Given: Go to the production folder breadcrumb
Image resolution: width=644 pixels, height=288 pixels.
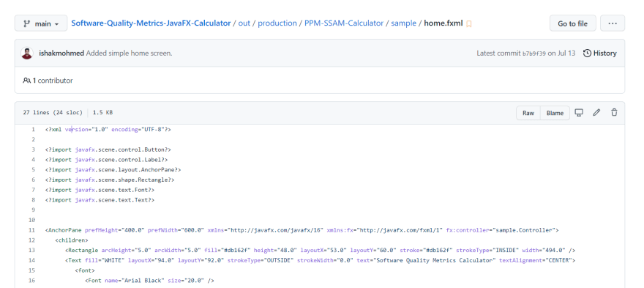Looking at the screenshot, I should [x=277, y=23].
